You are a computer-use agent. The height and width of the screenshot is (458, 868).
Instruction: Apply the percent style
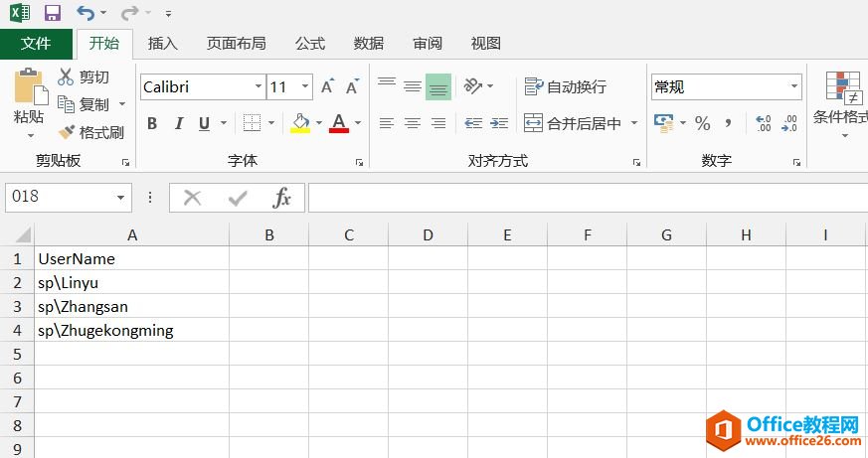pos(703,123)
